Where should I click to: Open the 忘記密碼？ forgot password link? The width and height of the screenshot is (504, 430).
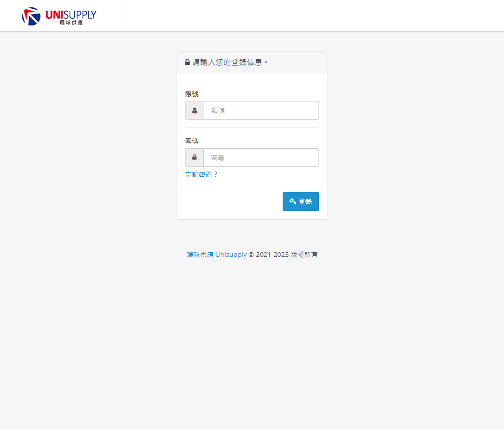coord(202,174)
